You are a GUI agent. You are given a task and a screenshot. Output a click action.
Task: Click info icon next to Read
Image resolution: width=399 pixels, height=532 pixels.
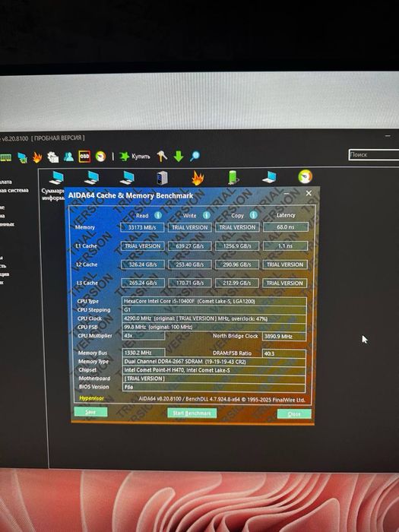click(158, 215)
